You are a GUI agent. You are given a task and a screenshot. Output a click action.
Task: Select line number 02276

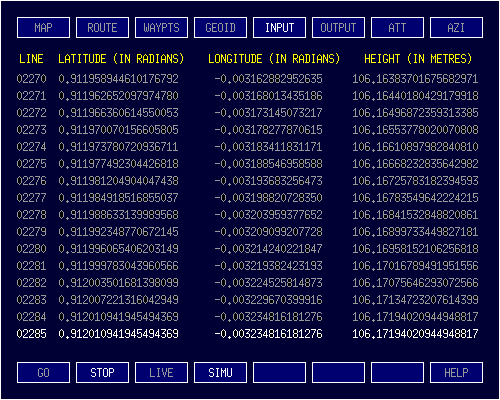pyautogui.click(x=31, y=181)
